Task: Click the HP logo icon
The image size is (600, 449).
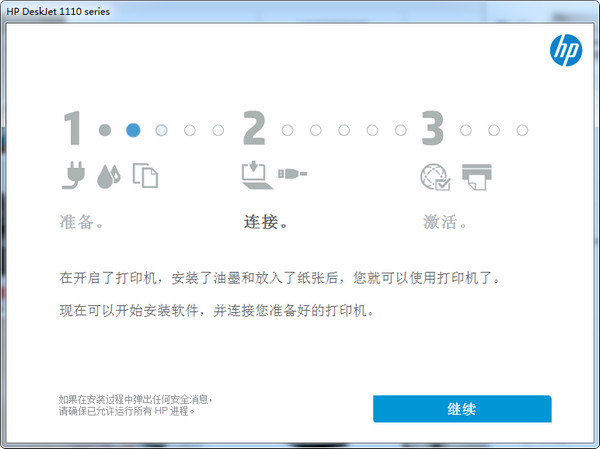Action: [x=566, y=50]
